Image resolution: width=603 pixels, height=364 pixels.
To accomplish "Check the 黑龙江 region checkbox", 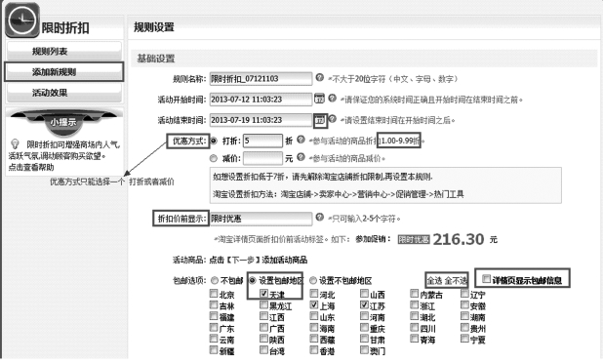I will click(263, 304).
